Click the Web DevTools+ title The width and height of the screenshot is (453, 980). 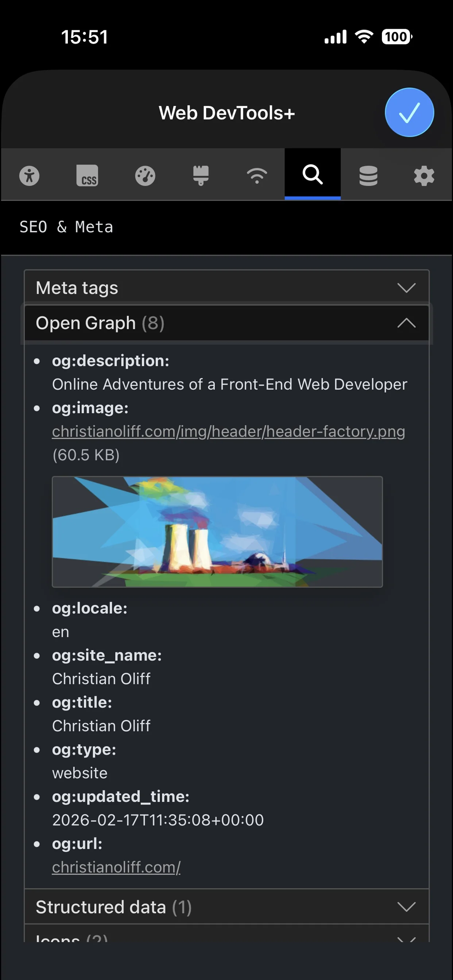[x=226, y=113]
